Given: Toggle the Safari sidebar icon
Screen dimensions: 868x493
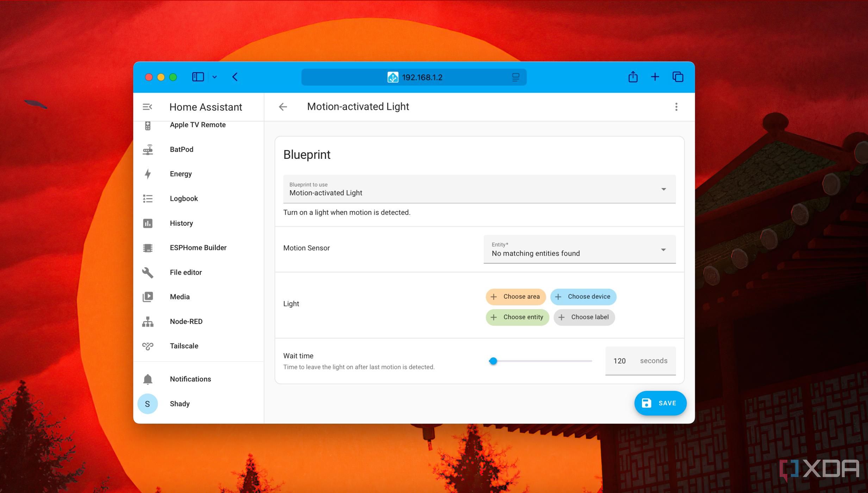Looking at the screenshot, I should click(x=198, y=77).
